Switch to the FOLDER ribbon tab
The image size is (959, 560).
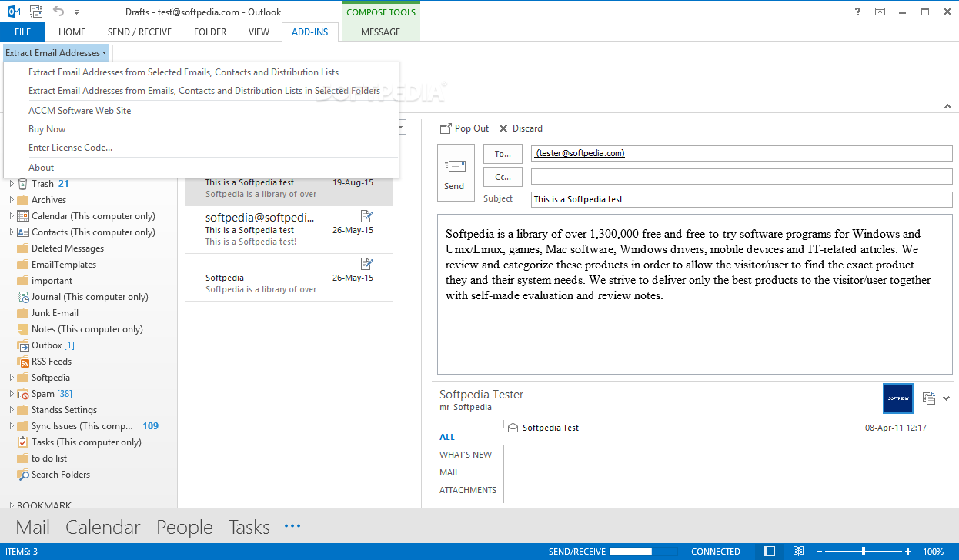click(x=210, y=32)
